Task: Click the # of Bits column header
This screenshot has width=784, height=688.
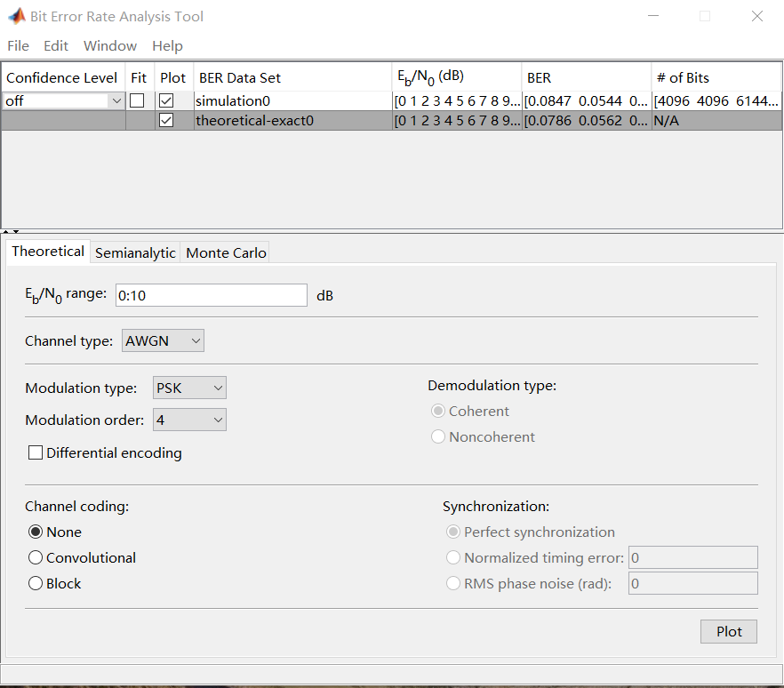Action: (716, 77)
